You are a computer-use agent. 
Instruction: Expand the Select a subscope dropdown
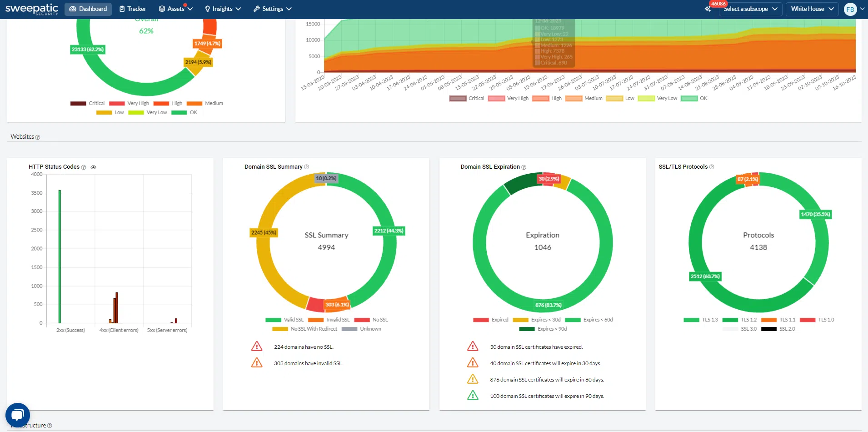tap(750, 9)
